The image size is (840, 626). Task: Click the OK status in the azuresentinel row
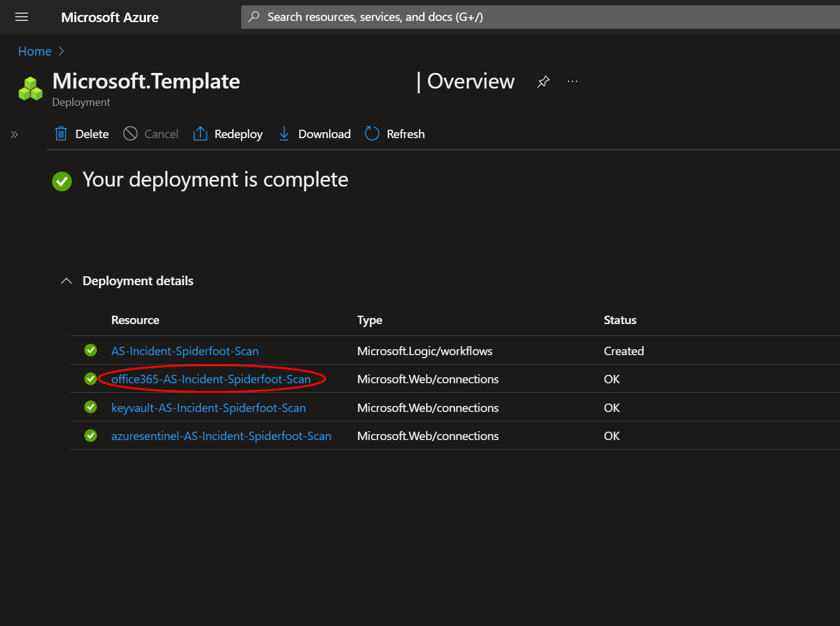tap(611, 436)
